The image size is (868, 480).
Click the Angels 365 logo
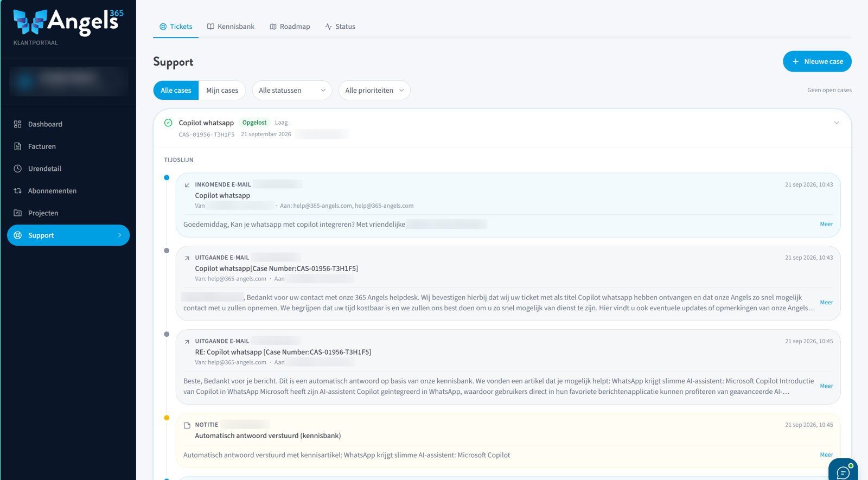point(68,22)
